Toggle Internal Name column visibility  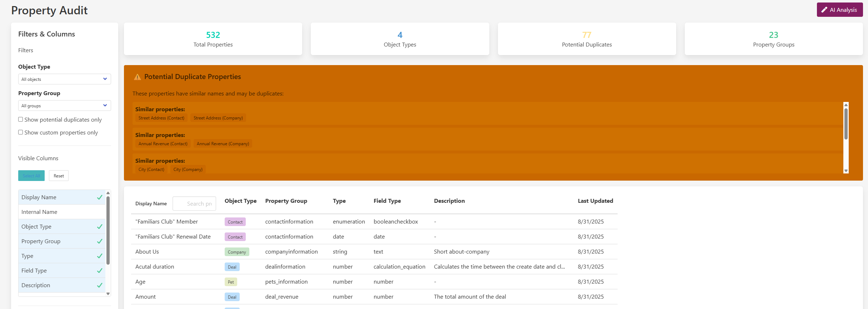(x=62, y=212)
